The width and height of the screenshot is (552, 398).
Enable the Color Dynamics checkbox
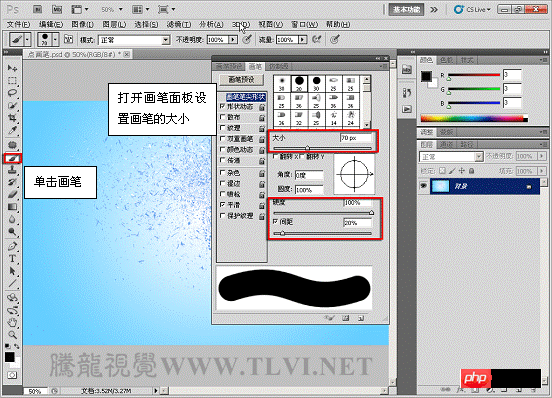pyautogui.click(x=222, y=149)
